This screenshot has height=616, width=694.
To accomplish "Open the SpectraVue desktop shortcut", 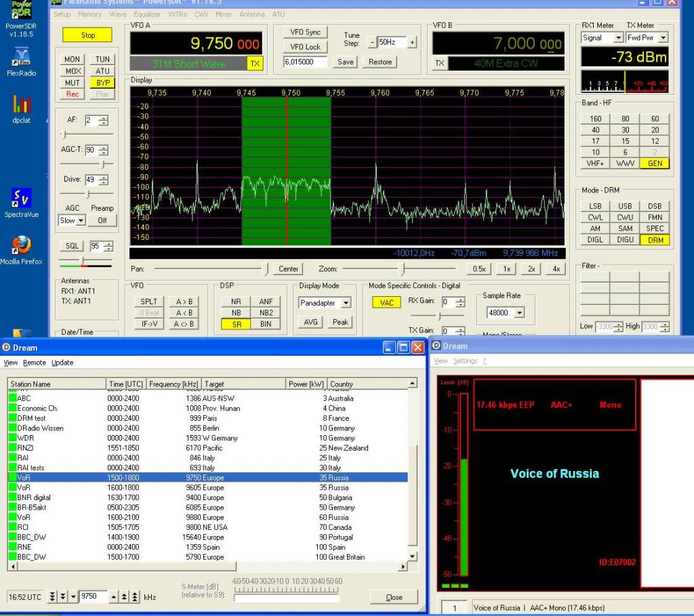I will click(x=21, y=203).
